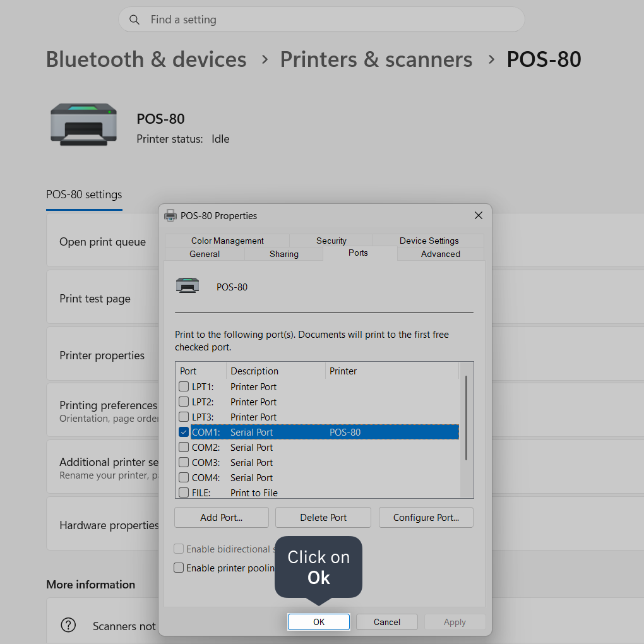The image size is (644, 644).
Task: Check the LPT1 port checkbox
Action: click(x=184, y=386)
